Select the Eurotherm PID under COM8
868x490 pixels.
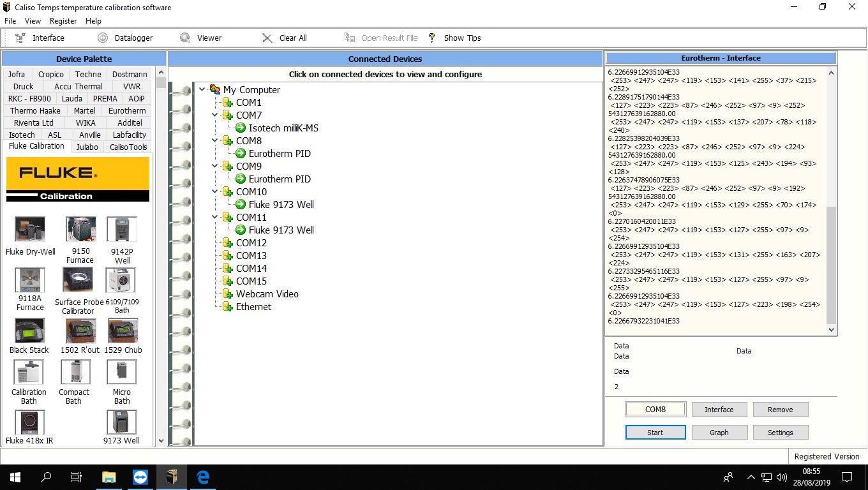280,153
